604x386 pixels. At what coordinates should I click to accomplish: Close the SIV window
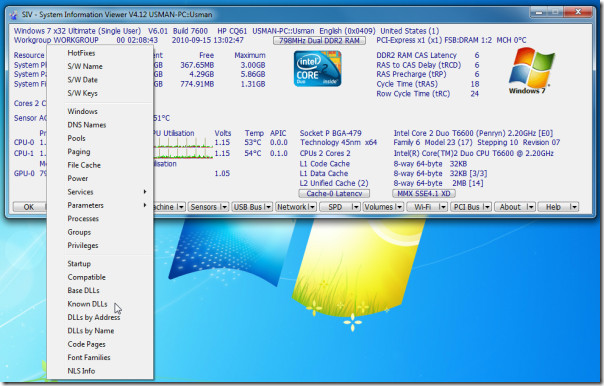pyautogui.click(x=578, y=12)
